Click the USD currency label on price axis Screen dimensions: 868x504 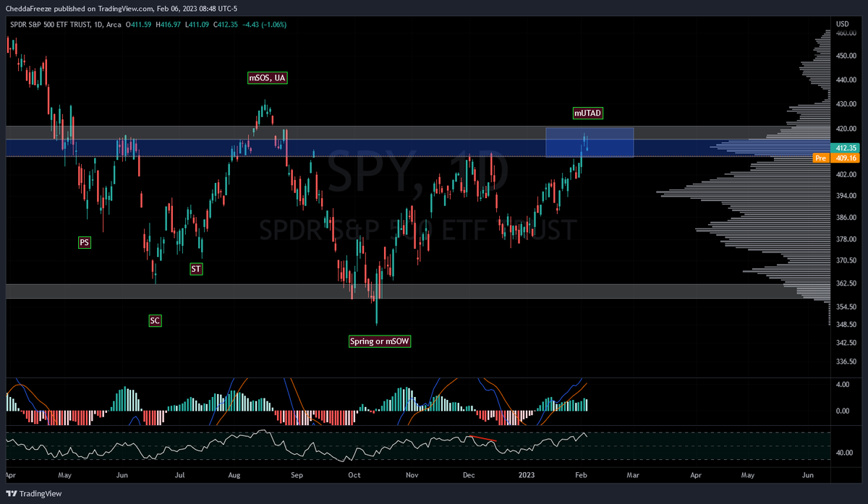(842, 24)
